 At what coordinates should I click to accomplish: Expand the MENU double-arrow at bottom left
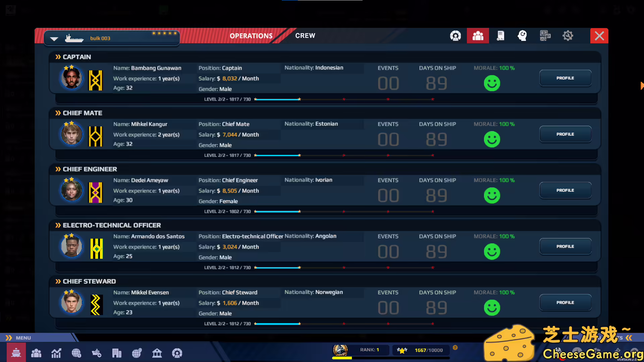[9, 338]
